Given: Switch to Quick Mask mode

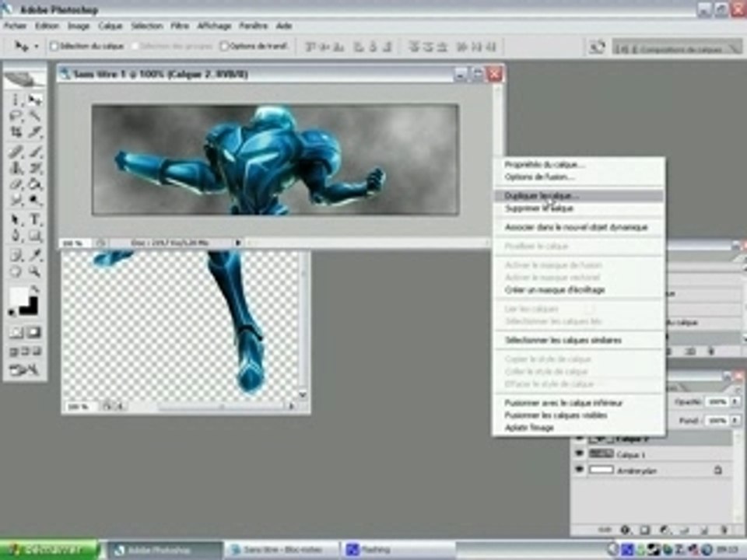Looking at the screenshot, I should click(34, 332).
